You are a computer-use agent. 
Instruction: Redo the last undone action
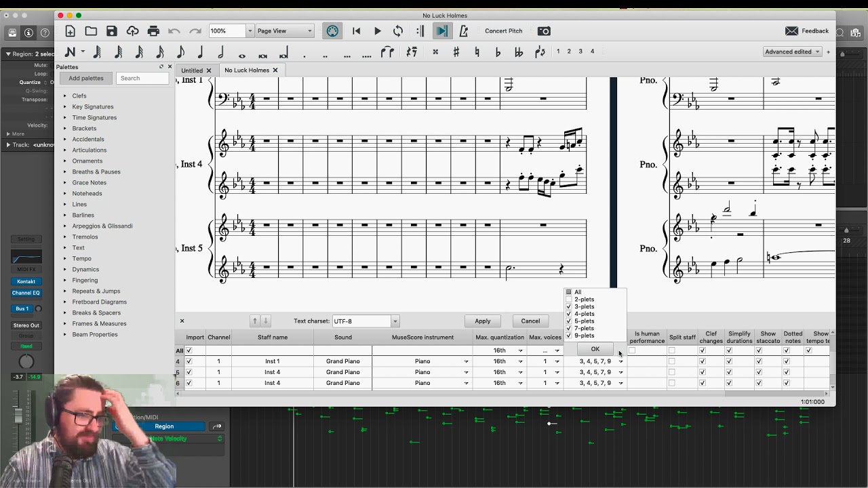pos(195,31)
